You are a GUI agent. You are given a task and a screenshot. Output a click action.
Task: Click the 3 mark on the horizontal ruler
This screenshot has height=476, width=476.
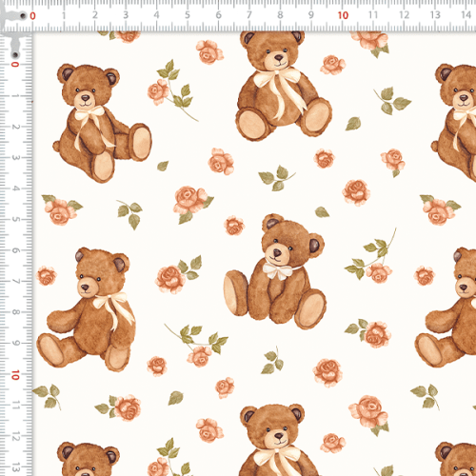coord(126,15)
